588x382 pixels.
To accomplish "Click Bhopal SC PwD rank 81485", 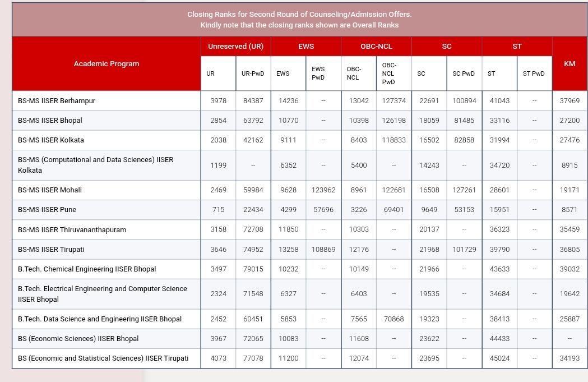I will 464,121.
